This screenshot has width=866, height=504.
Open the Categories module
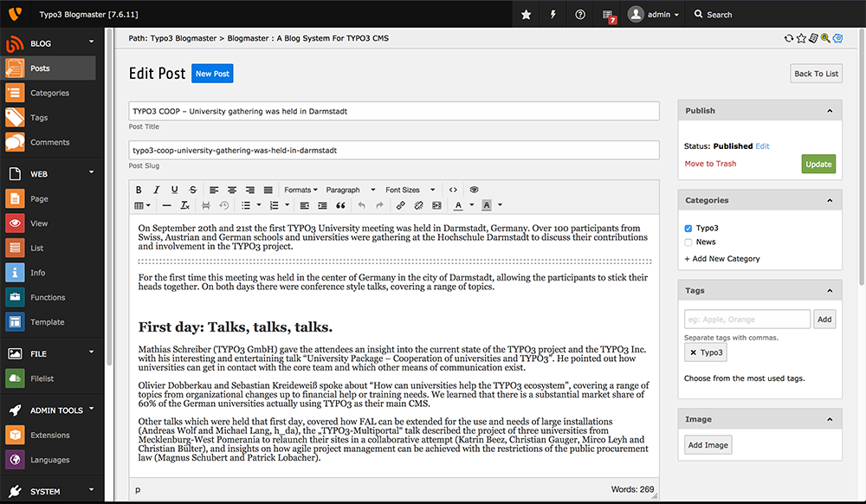tap(48, 93)
